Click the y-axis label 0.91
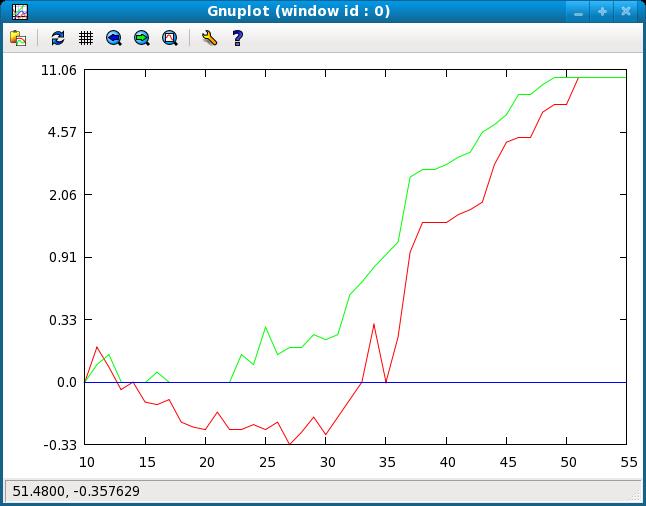The height and width of the screenshot is (506, 646). pos(62,258)
